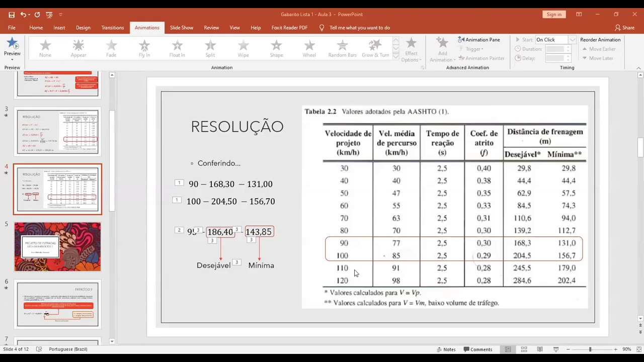Switch to the View tab

pyautogui.click(x=234, y=28)
